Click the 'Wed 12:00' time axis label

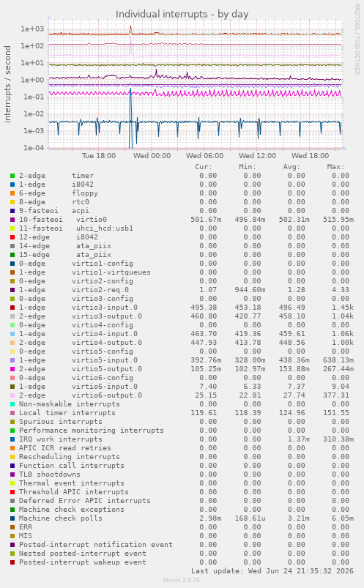[x=257, y=156]
